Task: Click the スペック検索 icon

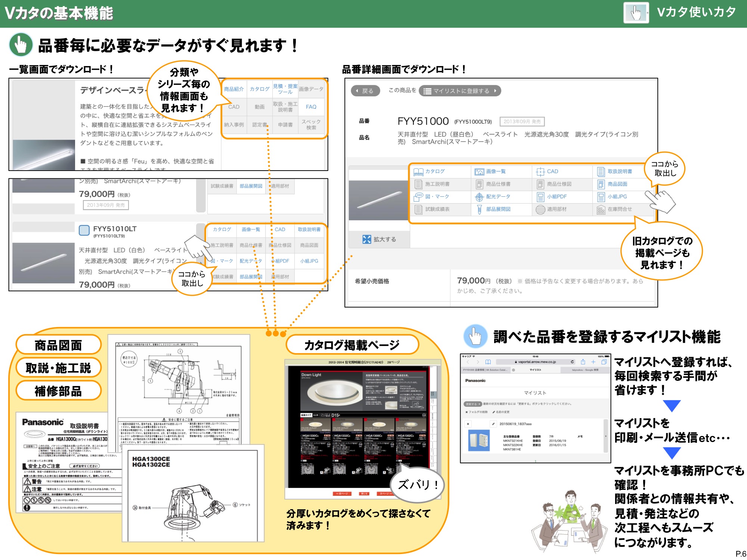Action: tap(311, 125)
